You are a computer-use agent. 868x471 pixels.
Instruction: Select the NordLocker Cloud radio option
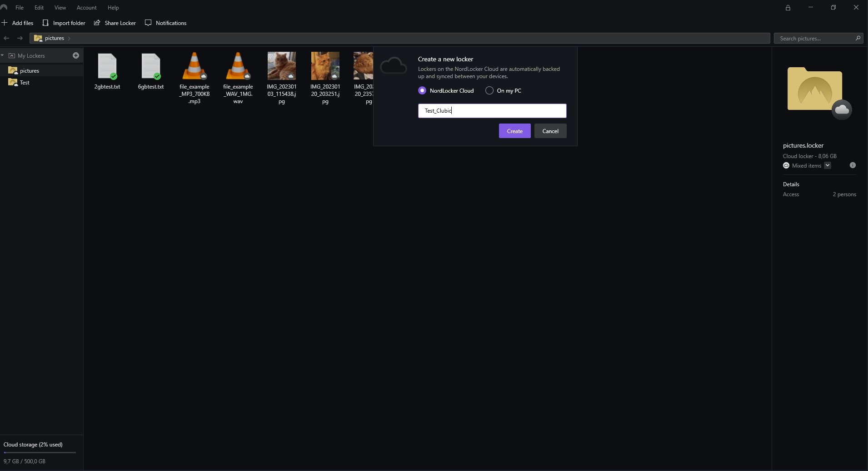422,90
